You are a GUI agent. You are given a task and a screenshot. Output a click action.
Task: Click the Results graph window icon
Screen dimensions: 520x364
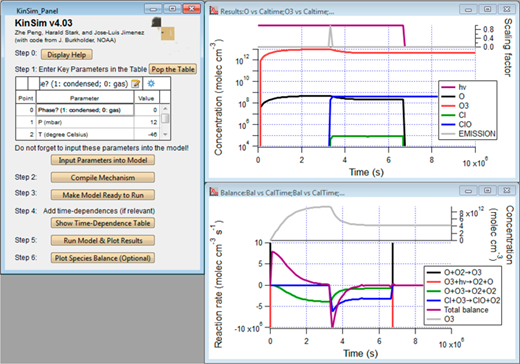(x=214, y=11)
